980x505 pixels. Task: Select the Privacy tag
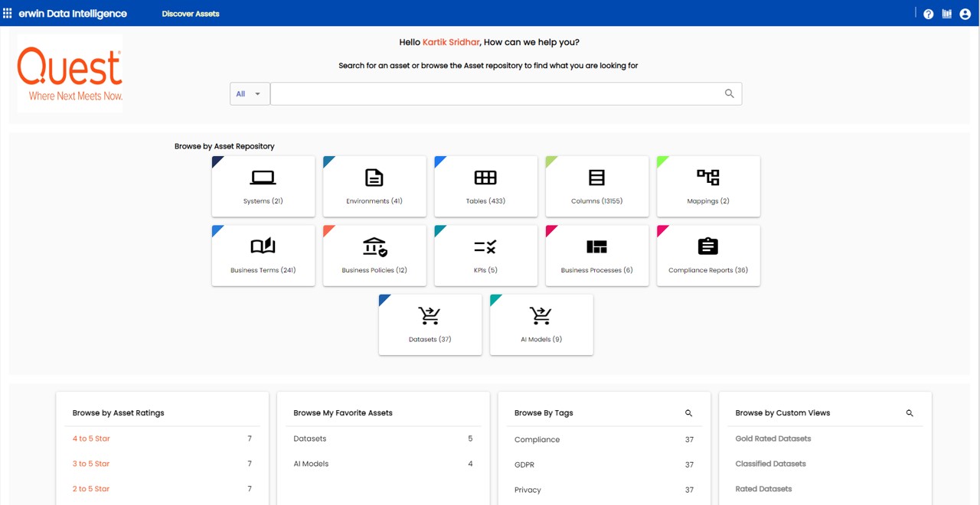coord(528,490)
